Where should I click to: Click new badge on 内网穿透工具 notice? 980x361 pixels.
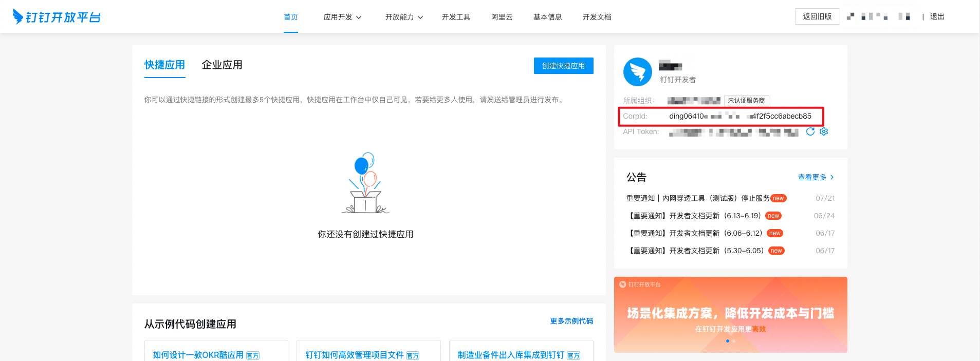[x=779, y=198]
